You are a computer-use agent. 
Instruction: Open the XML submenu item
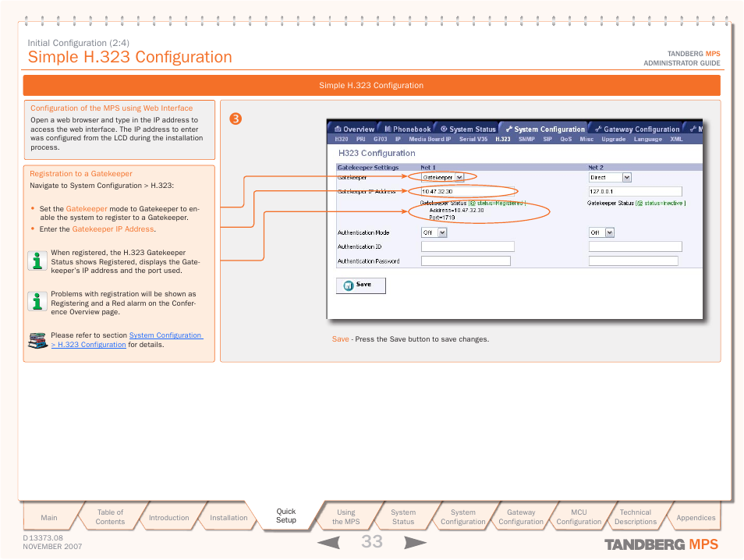pos(677,139)
